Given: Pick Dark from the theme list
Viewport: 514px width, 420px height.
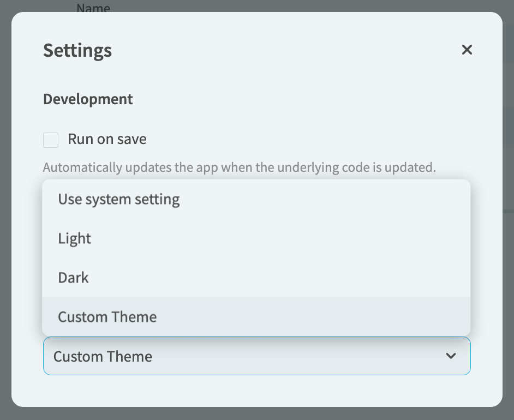Looking at the screenshot, I should [73, 278].
